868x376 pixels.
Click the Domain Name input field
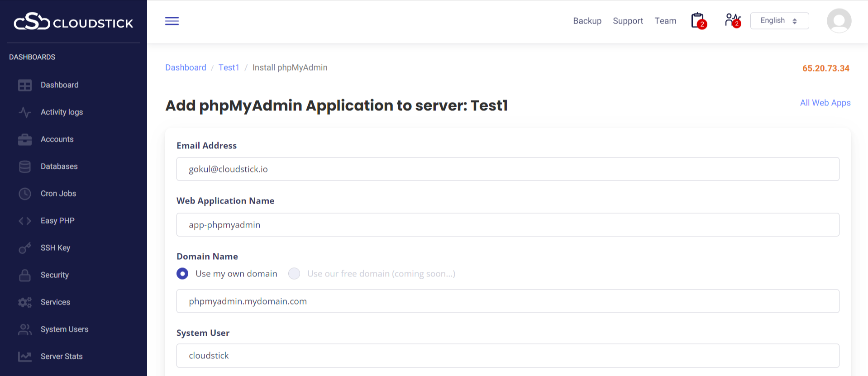pyautogui.click(x=507, y=301)
